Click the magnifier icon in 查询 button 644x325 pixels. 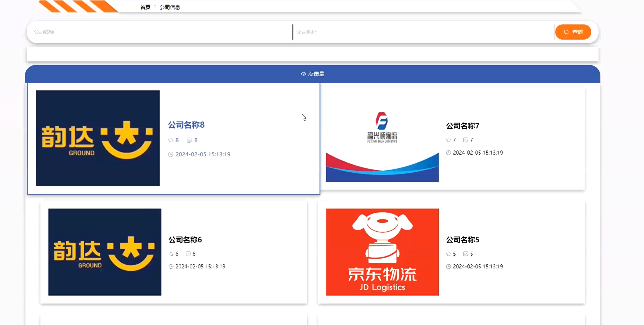566,32
